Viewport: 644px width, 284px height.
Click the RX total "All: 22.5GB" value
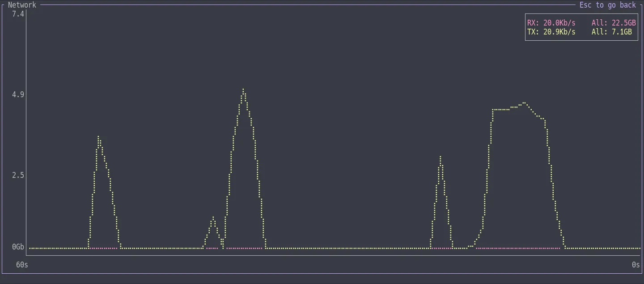pos(614,23)
